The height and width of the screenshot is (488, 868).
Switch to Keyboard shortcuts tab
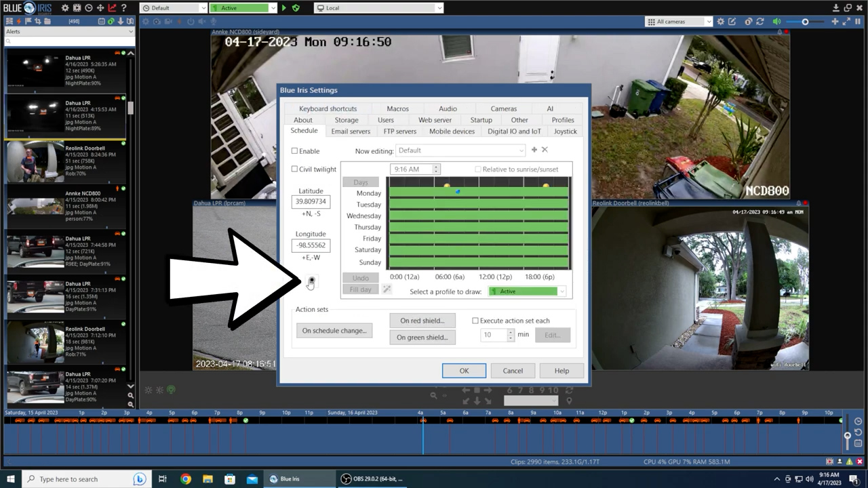(x=328, y=108)
